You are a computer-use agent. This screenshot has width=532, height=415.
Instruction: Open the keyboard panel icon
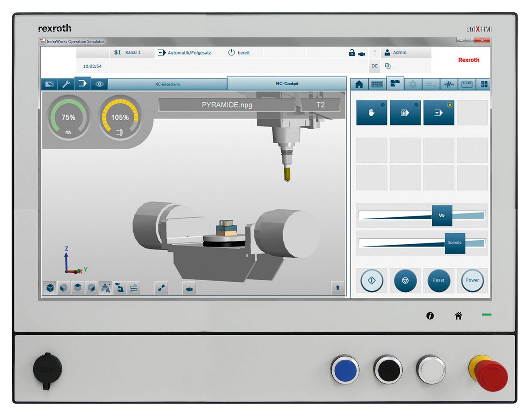377,84
